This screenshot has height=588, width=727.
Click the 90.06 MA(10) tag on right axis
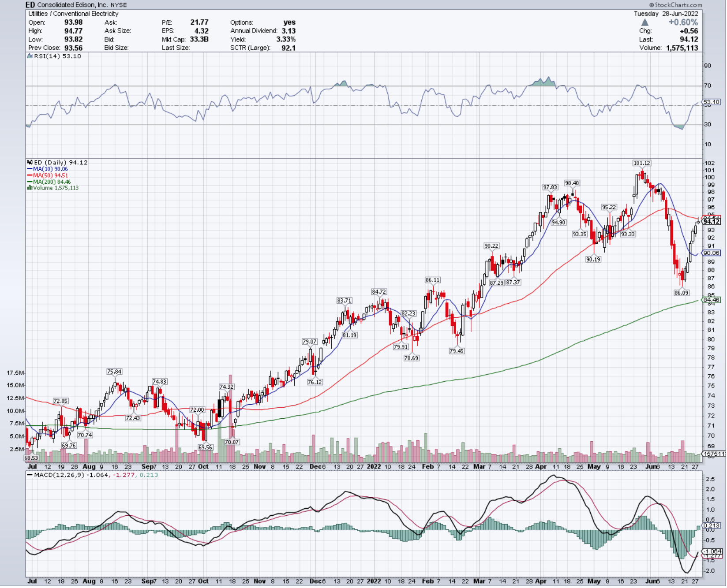coord(712,253)
